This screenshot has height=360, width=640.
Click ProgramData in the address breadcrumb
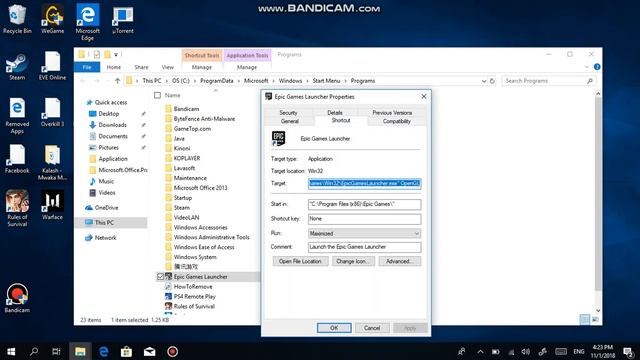click(x=217, y=81)
